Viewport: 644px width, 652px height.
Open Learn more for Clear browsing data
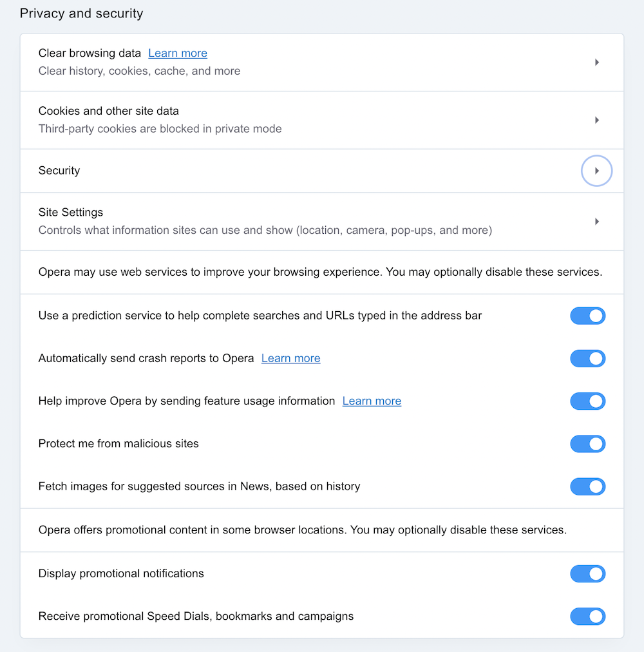tap(177, 53)
